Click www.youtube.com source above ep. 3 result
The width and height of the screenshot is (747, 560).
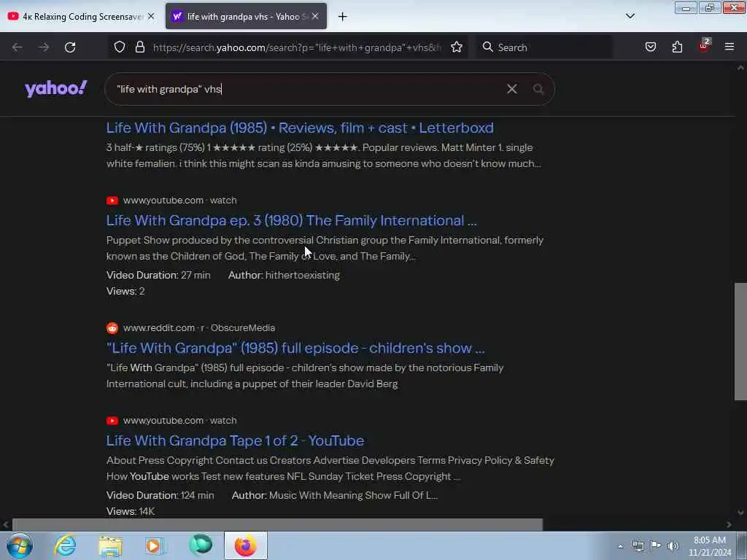click(179, 200)
